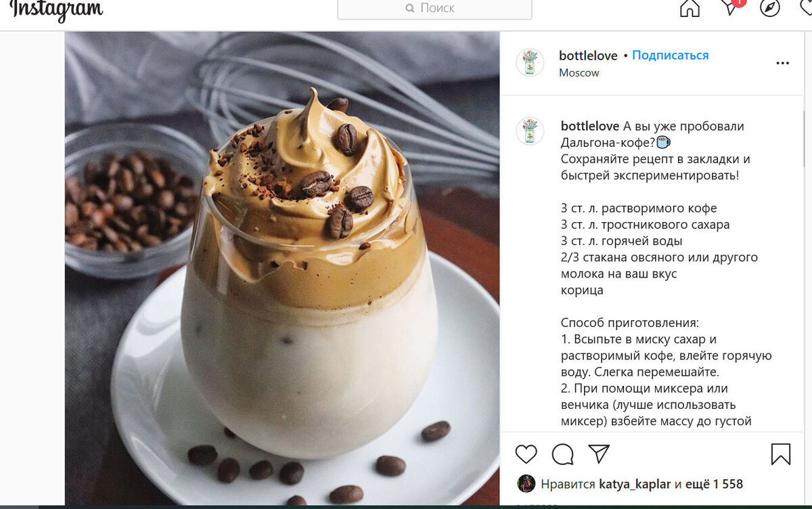Save post with the bookmark icon
The height and width of the screenshot is (509, 812).
point(781,454)
